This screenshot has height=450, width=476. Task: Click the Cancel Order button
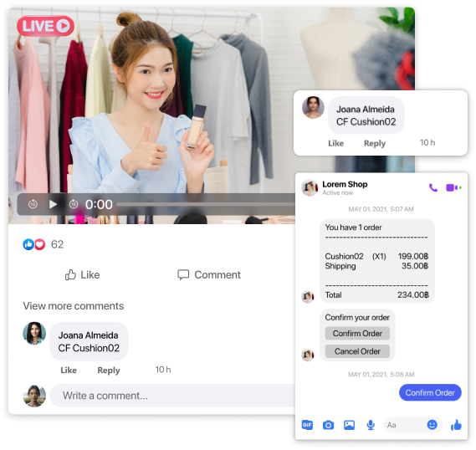coord(357,351)
